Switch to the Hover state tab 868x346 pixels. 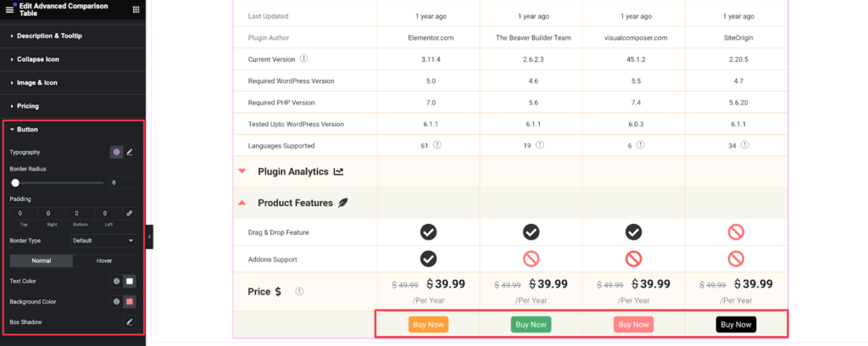(x=104, y=260)
